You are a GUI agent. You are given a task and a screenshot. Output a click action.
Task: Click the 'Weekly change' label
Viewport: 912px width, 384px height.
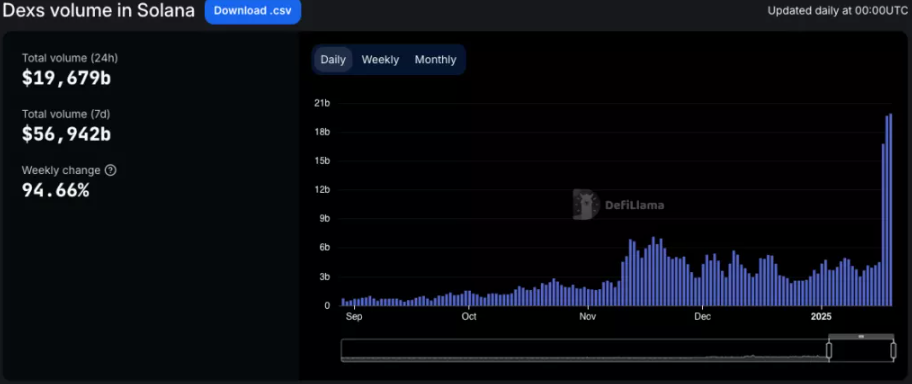click(x=61, y=170)
